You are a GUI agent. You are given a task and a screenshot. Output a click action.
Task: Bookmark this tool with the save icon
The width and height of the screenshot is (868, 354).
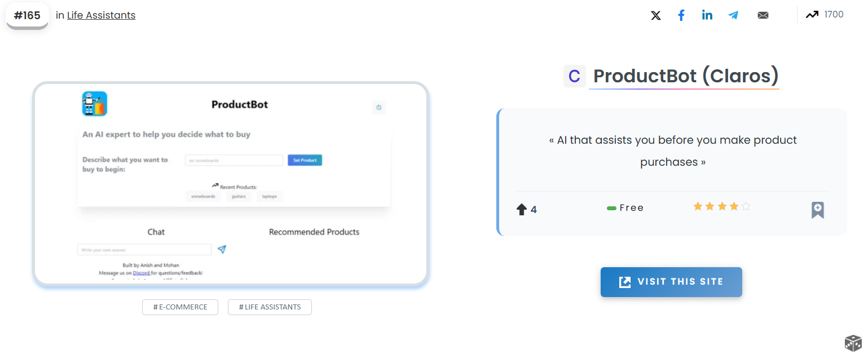pyautogui.click(x=817, y=210)
